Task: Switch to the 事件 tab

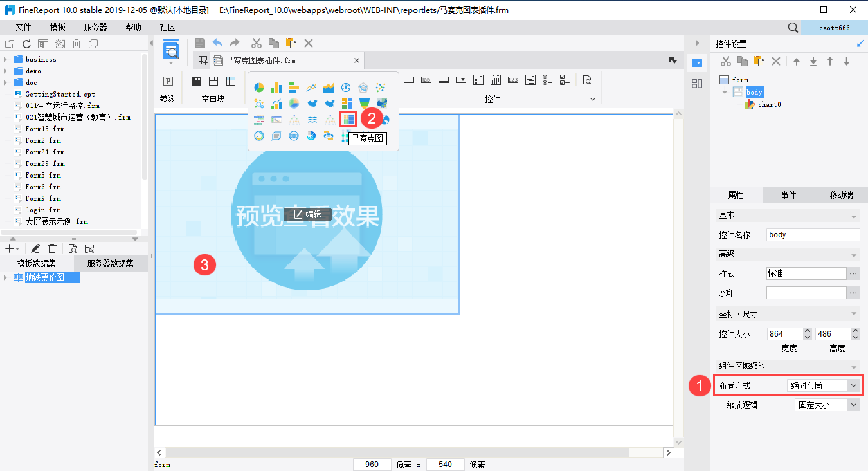Action: point(788,195)
